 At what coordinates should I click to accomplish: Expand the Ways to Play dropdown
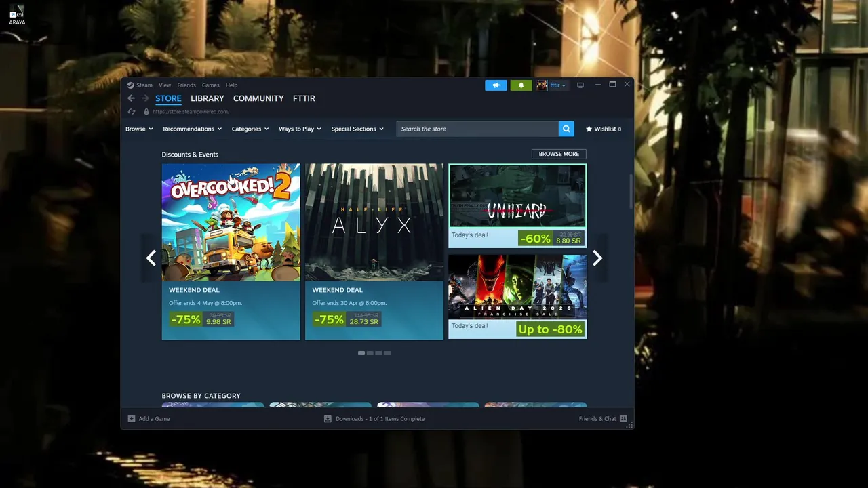pyautogui.click(x=300, y=129)
